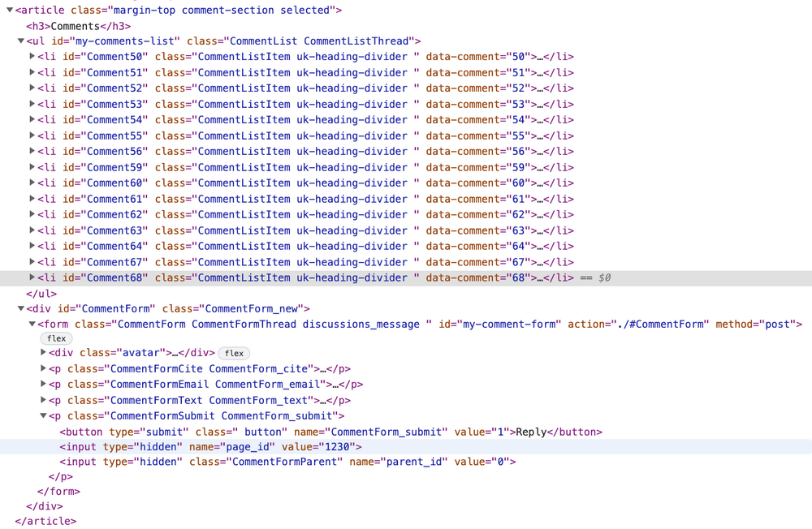812x529 pixels.
Task: Expand the CommentFormEmail paragraph node
Action: point(44,385)
